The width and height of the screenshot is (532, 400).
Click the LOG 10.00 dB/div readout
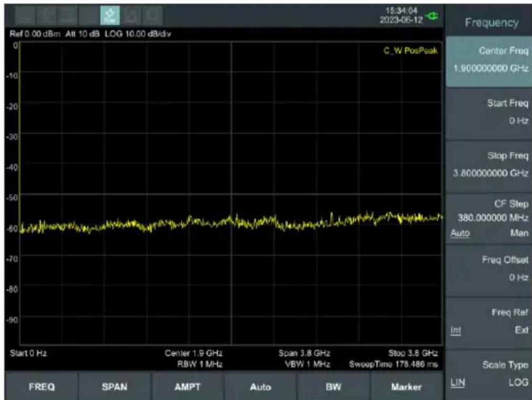click(x=138, y=34)
